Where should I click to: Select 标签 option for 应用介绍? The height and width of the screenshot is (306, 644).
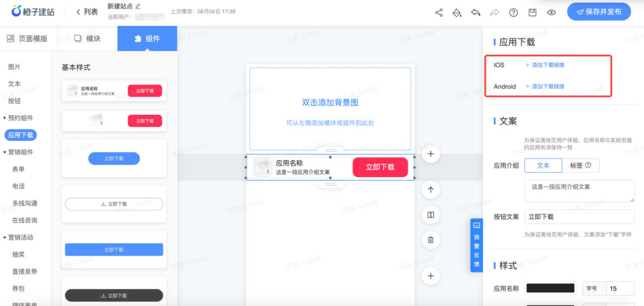[x=581, y=165]
